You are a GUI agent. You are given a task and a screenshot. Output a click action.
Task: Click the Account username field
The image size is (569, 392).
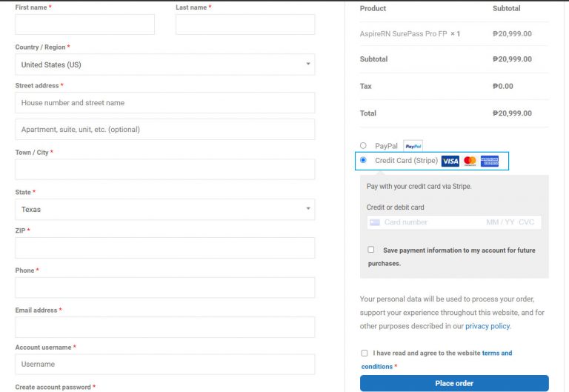165,365
